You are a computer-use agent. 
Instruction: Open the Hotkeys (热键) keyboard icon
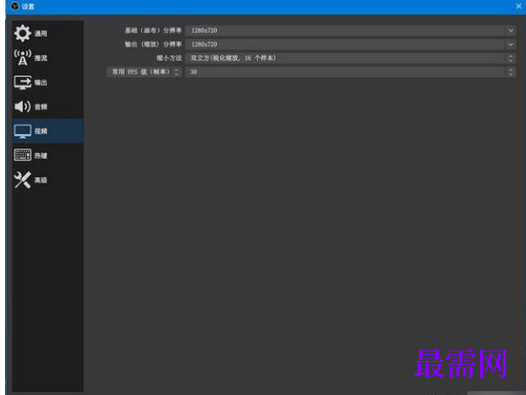coord(22,155)
